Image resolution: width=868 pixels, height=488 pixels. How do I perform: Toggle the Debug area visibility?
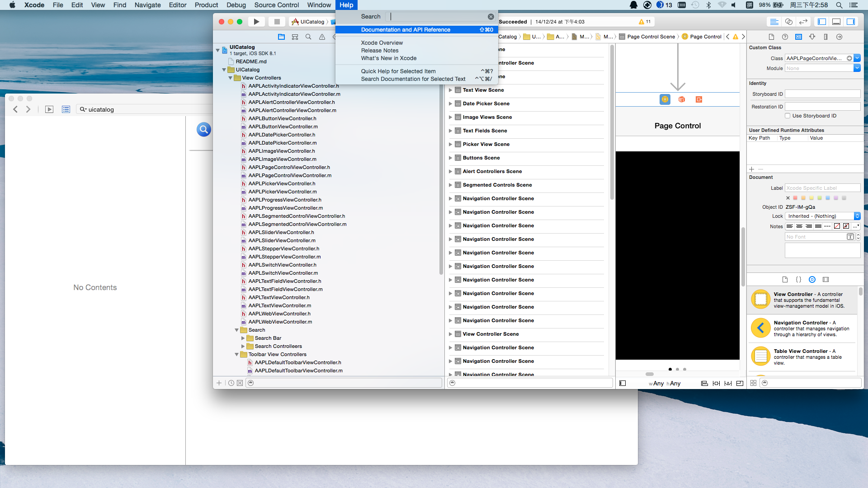836,22
